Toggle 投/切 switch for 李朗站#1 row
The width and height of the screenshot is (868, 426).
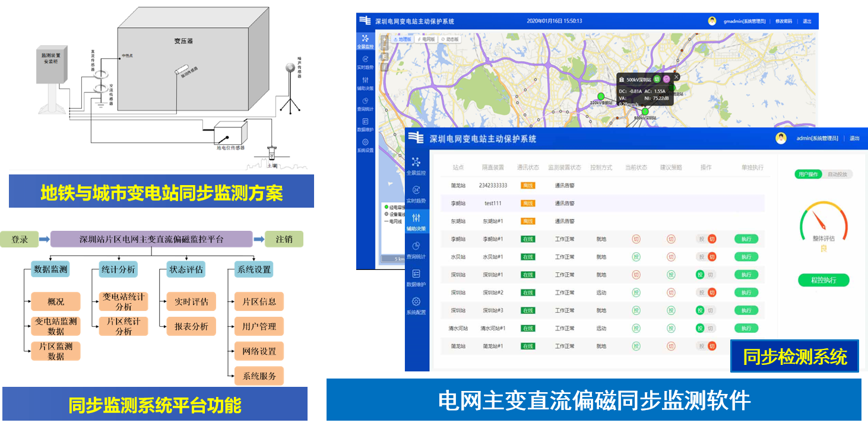[x=706, y=239]
